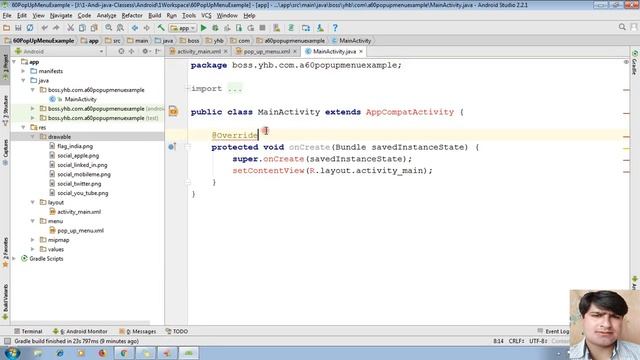Click the Cut scissors icon
This screenshot has width=640, height=360.
(70, 28)
